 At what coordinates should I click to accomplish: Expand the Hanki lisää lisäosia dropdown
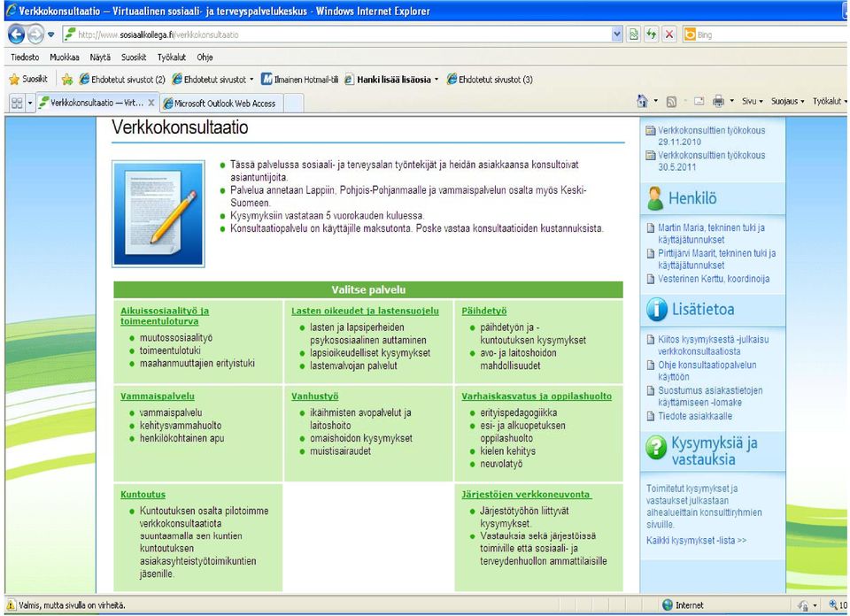tap(437, 80)
